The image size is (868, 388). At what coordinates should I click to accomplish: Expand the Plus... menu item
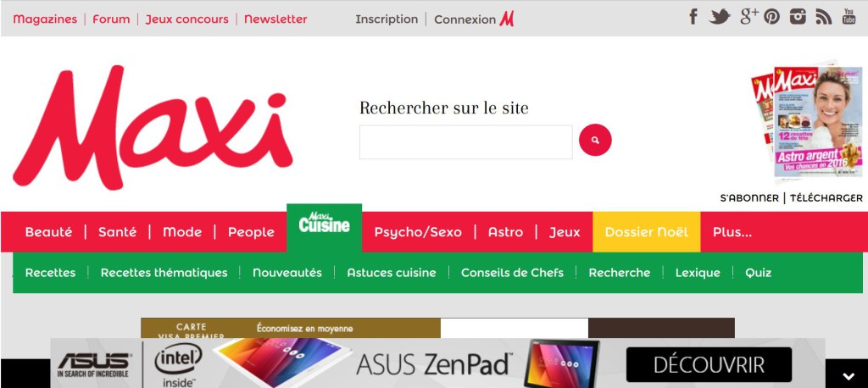coord(732,232)
